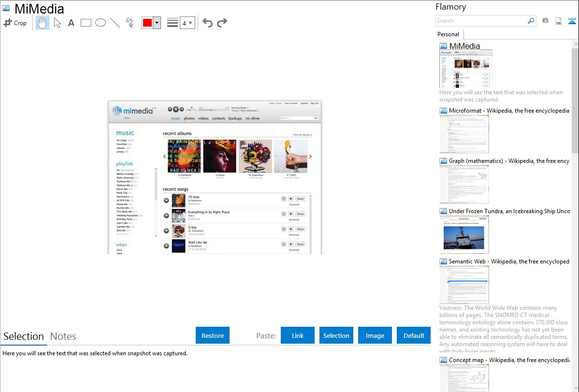Undo the last edit
This screenshot has height=392, width=579.
pyautogui.click(x=207, y=23)
